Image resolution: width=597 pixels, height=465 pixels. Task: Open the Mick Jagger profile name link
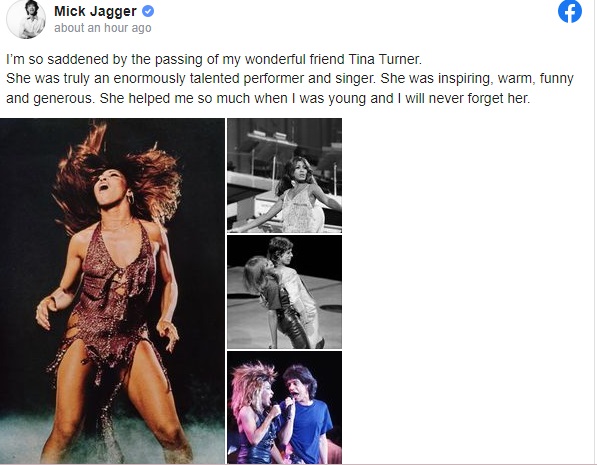pos(95,11)
